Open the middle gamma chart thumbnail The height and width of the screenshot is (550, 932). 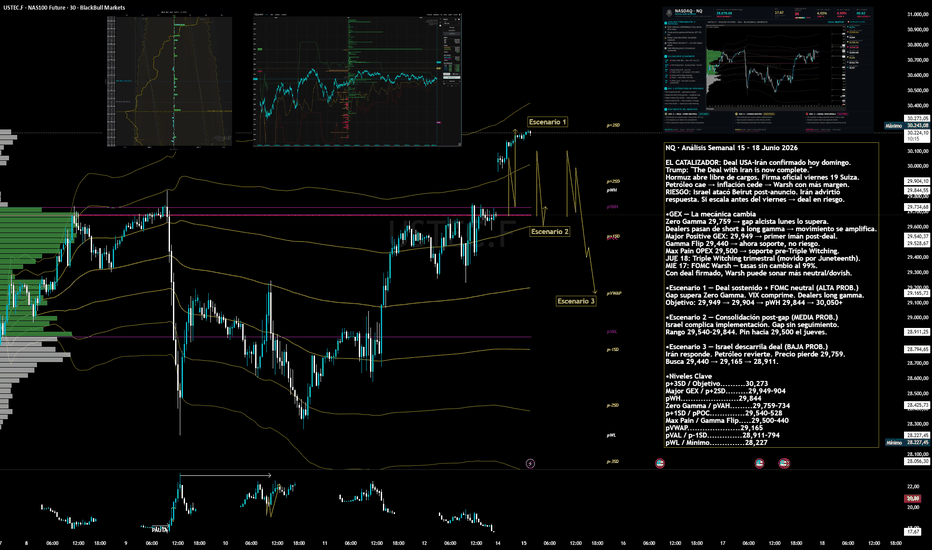(x=357, y=81)
